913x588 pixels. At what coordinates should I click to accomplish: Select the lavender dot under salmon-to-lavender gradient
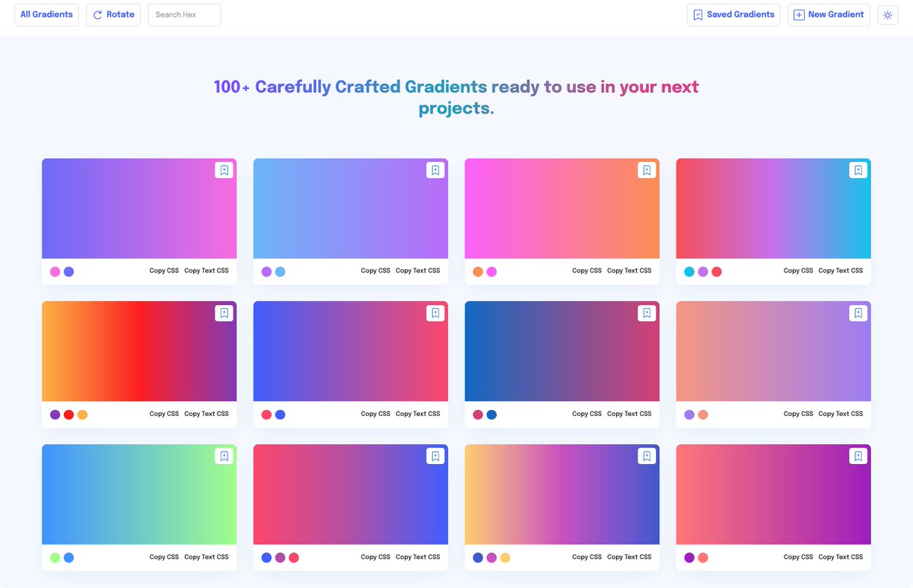coord(689,415)
